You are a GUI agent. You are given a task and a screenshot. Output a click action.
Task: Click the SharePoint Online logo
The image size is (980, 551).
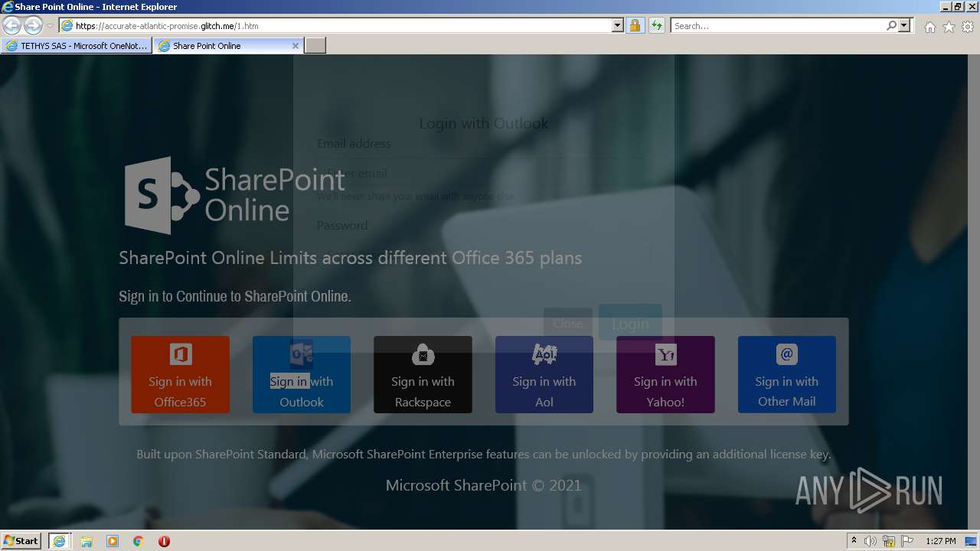point(235,195)
